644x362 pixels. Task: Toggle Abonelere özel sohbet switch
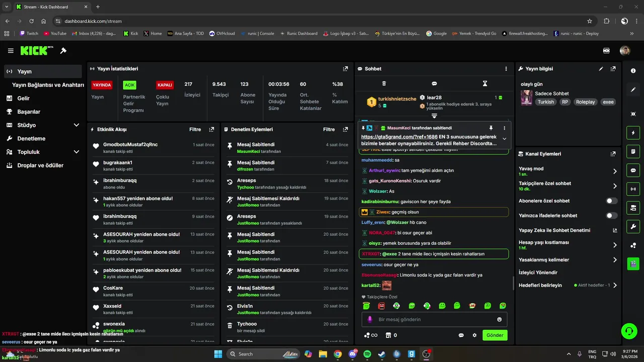click(611, 201)
